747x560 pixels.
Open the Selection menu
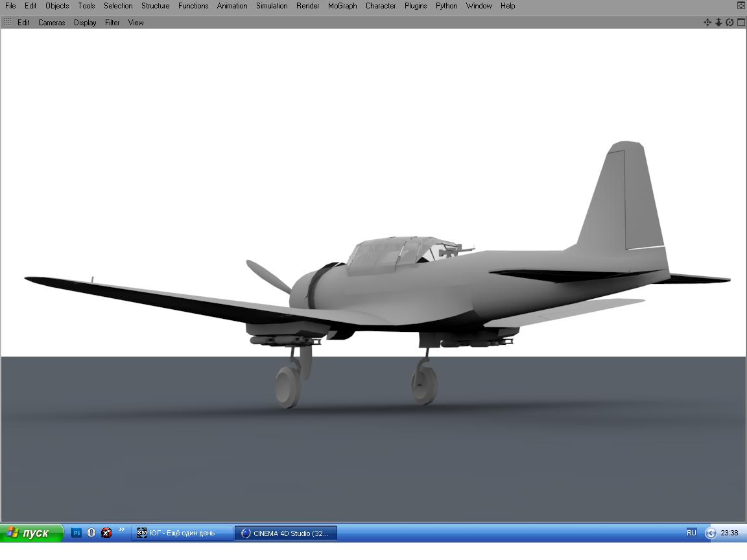point(118,6)
